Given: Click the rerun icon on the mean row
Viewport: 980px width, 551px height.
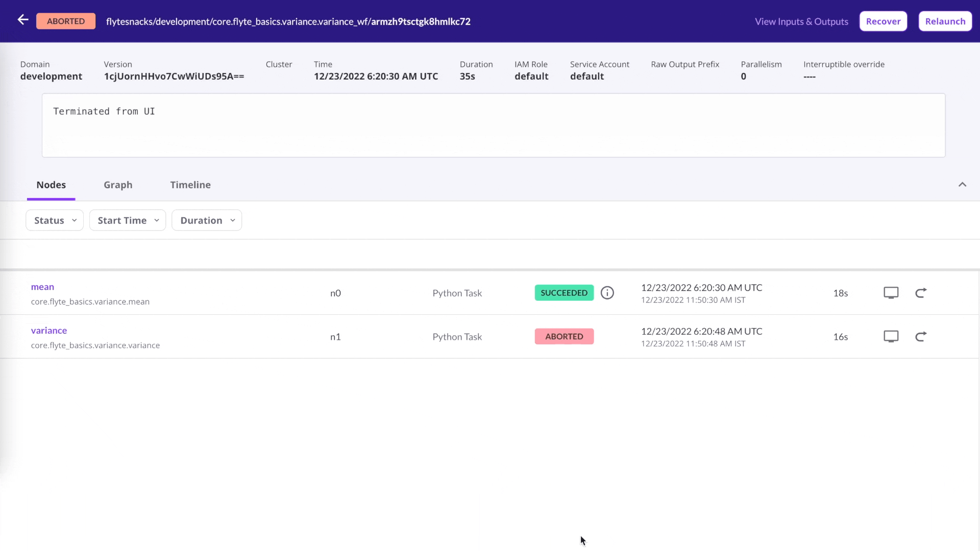Looking at the screenshot, I should click(x=921, y=292).
